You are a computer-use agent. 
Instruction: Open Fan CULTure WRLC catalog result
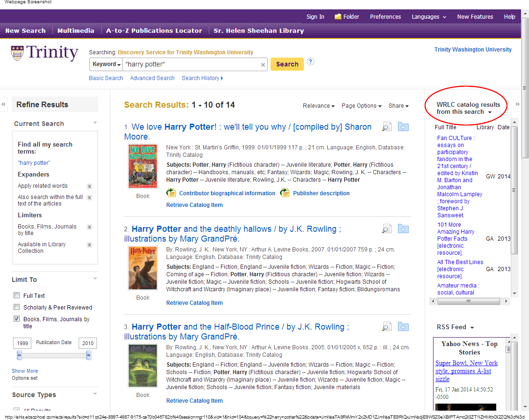click(x=460, y=177)
